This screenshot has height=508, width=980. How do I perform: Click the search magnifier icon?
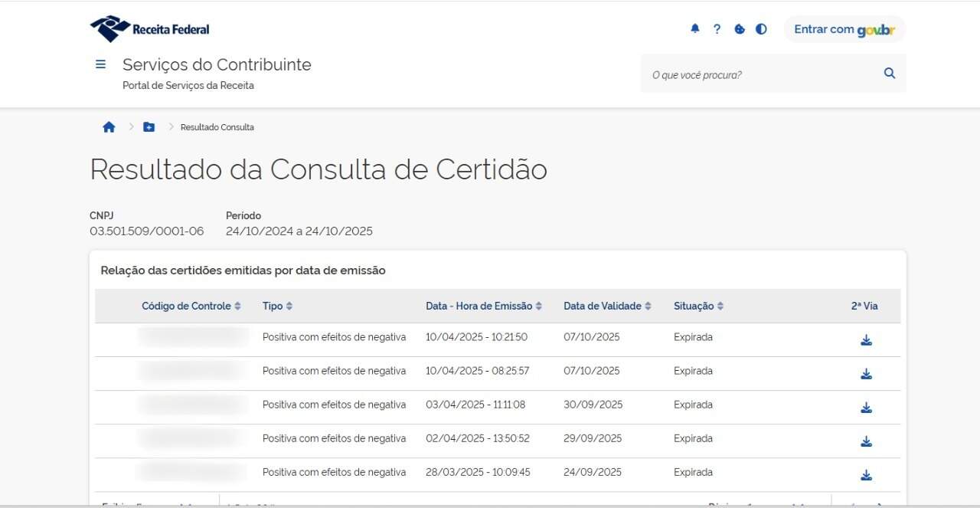[x=890, y=74]
